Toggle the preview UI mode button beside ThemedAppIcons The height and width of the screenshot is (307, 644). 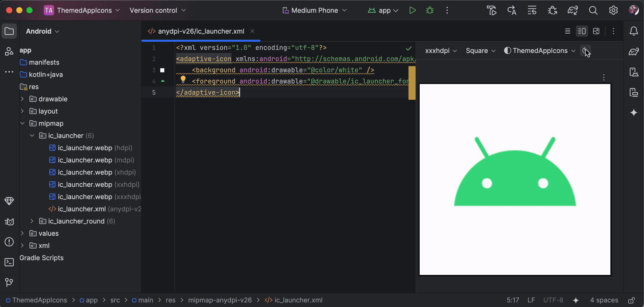point(586,51)
